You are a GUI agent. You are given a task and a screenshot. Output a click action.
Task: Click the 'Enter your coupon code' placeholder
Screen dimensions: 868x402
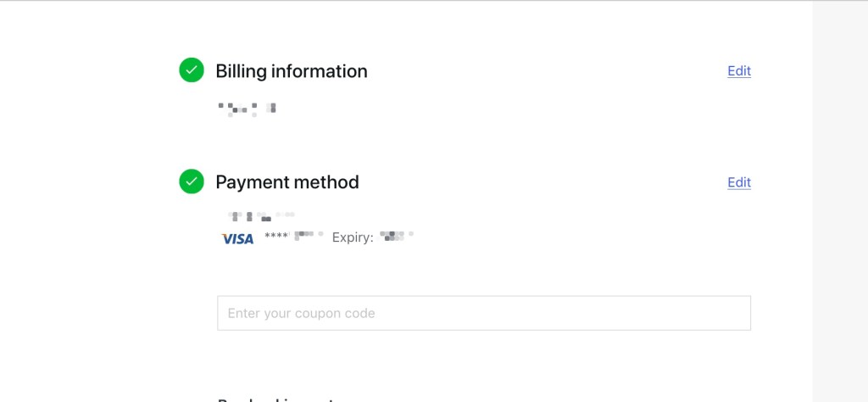pos(302,313)
